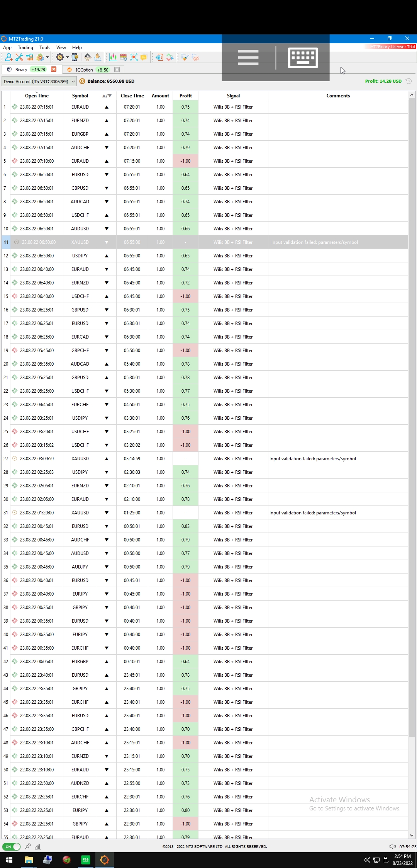
Task: Open the View menu
Action: 61,48
